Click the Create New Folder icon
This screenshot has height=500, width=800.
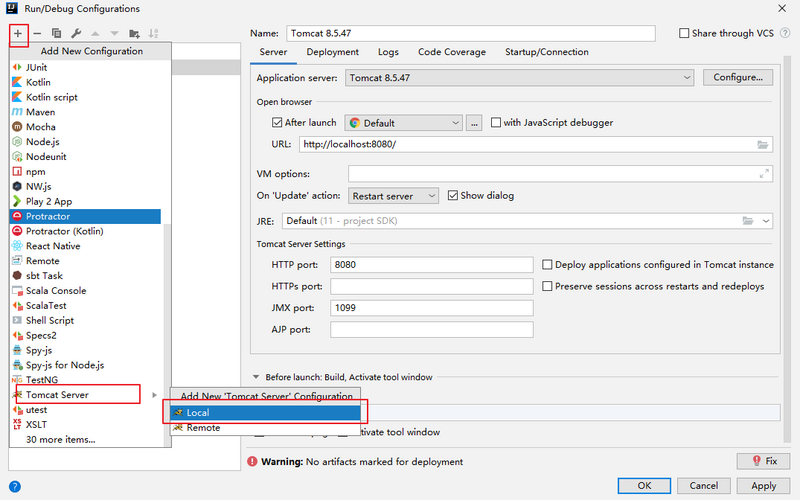point(134,34)
